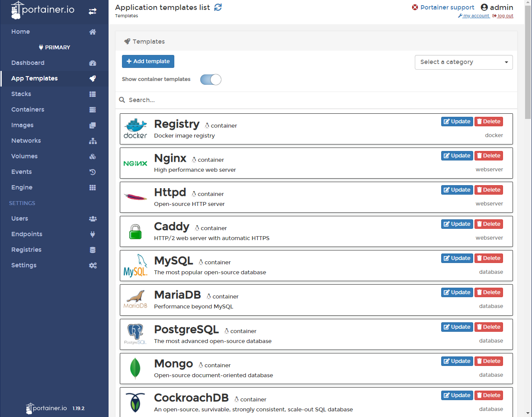Click the Add template button
The height and width of the screenshot is (417, 532).
tap(148, 61)
